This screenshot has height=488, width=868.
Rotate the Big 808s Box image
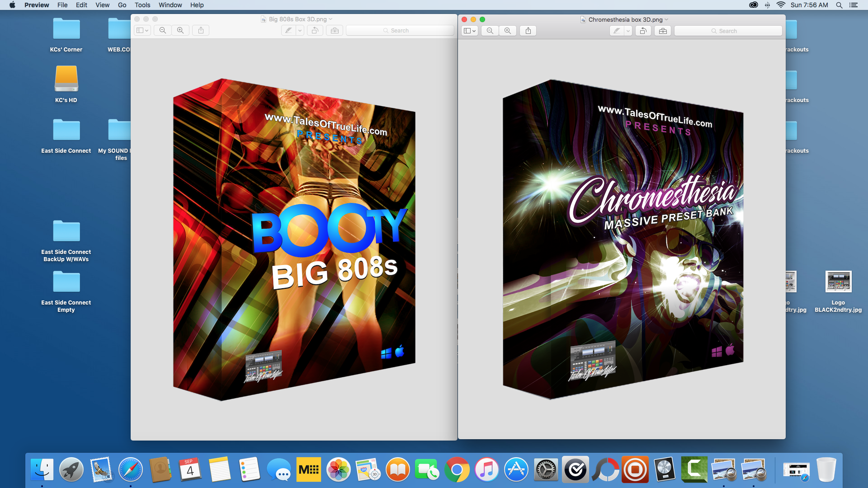pyautogui.click(x=315, y=30)
